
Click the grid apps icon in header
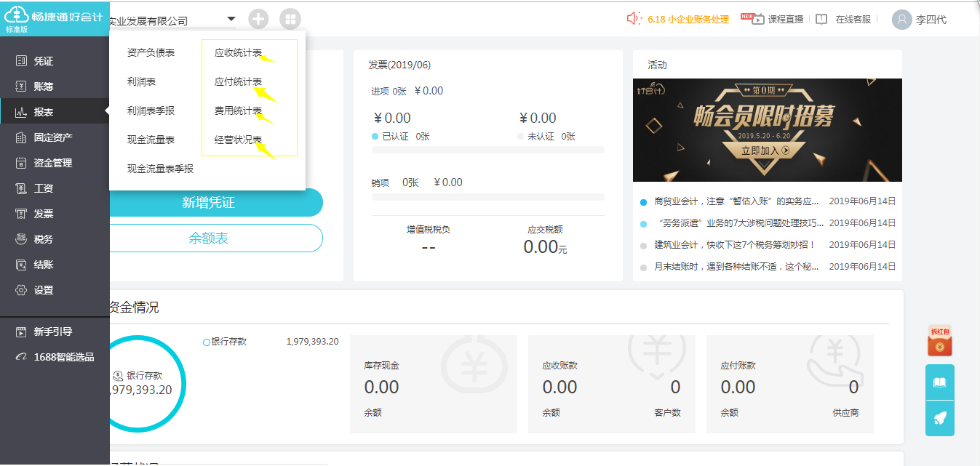pyautogui.click(x=290, y=20)
